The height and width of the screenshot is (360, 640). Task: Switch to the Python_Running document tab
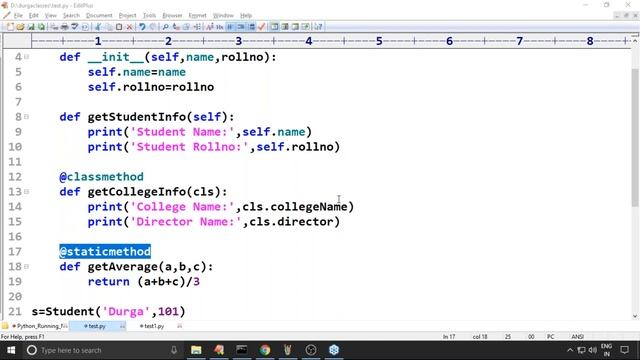[x=39, y=326]
